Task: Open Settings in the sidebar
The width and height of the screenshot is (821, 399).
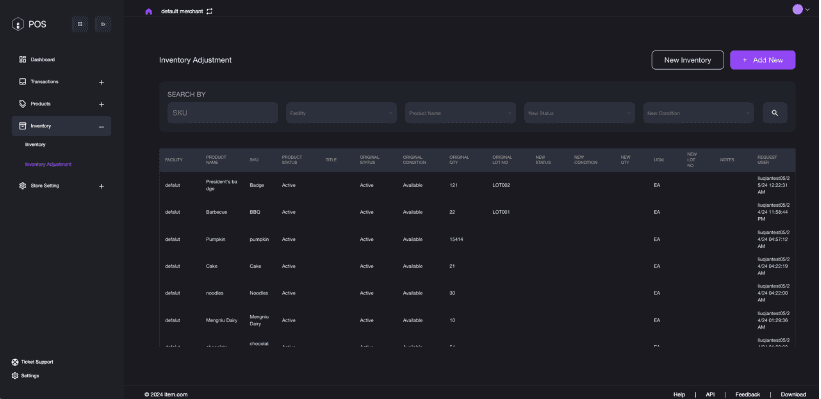Action: click(30, 375)
